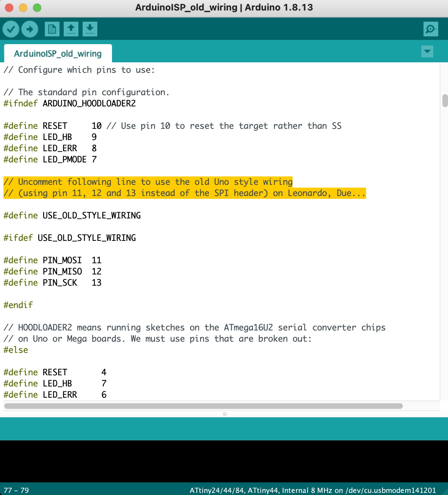Place cursor on USE_OLD_STYLE_WIRING define line

tap(72, 215)
